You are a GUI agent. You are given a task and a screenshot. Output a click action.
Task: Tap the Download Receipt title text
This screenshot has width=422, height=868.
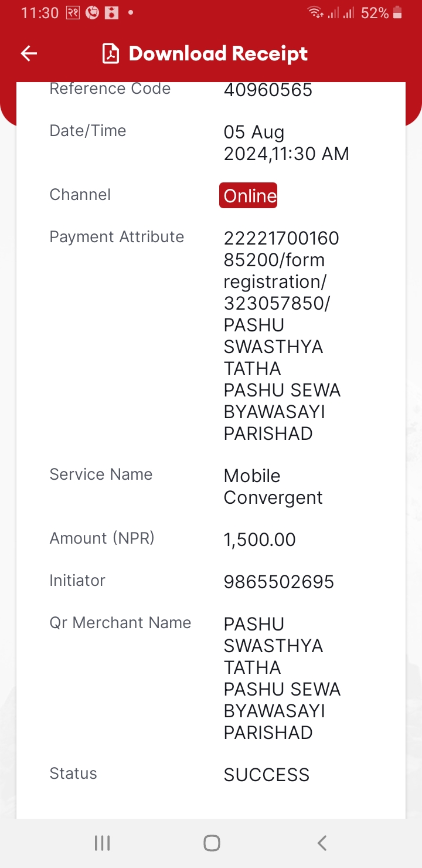(x=218, y=54)
